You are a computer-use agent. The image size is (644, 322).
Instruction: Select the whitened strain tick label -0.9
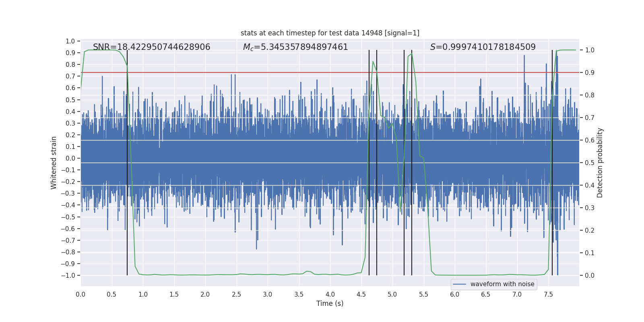68,264
